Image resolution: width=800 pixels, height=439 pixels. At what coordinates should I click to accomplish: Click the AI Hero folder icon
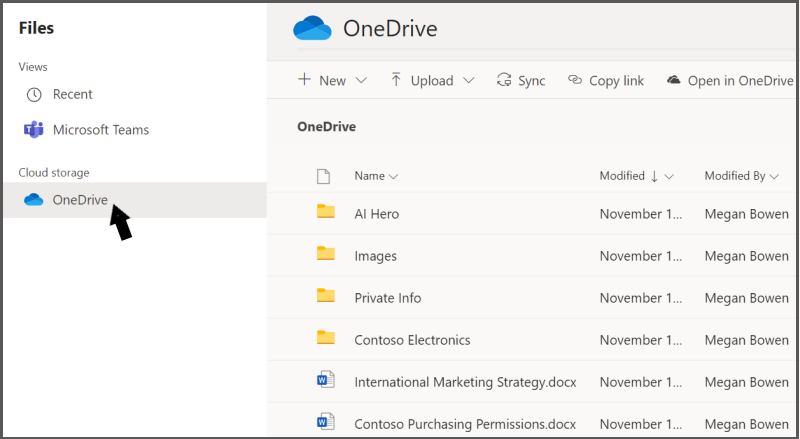(x=326, y=211)
